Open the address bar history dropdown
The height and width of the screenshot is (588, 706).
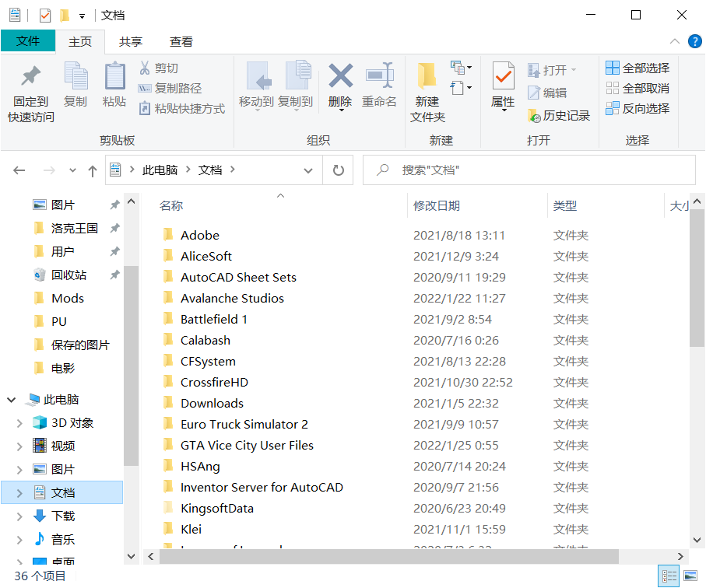(309, 170)
